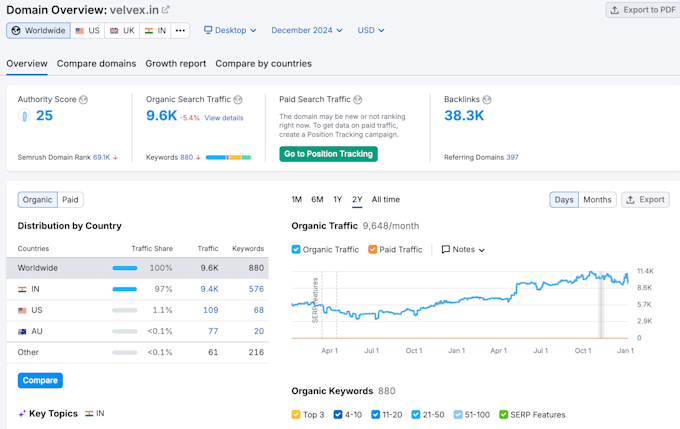Select the Paid distribution toggle
Viewport: 680px width, 429px height.
(70, 200)
